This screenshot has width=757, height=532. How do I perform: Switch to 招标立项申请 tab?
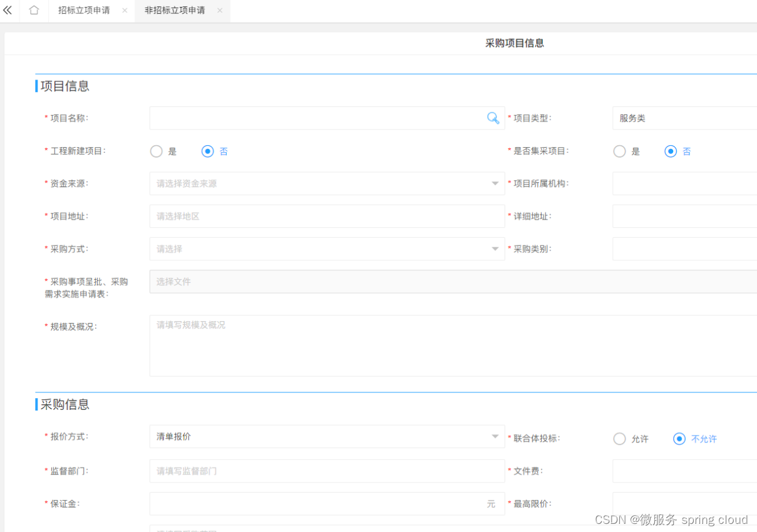point(84,11)
